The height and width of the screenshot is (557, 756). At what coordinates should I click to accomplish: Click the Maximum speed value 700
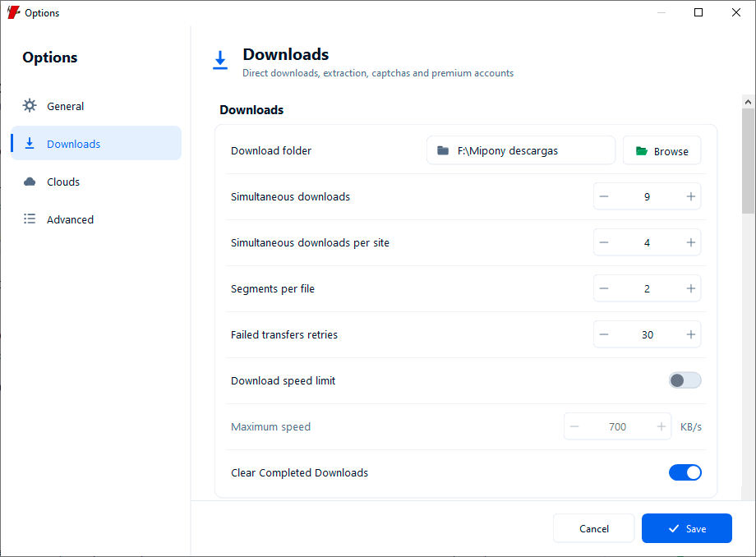pyautogui.click(x=618, y=426)
